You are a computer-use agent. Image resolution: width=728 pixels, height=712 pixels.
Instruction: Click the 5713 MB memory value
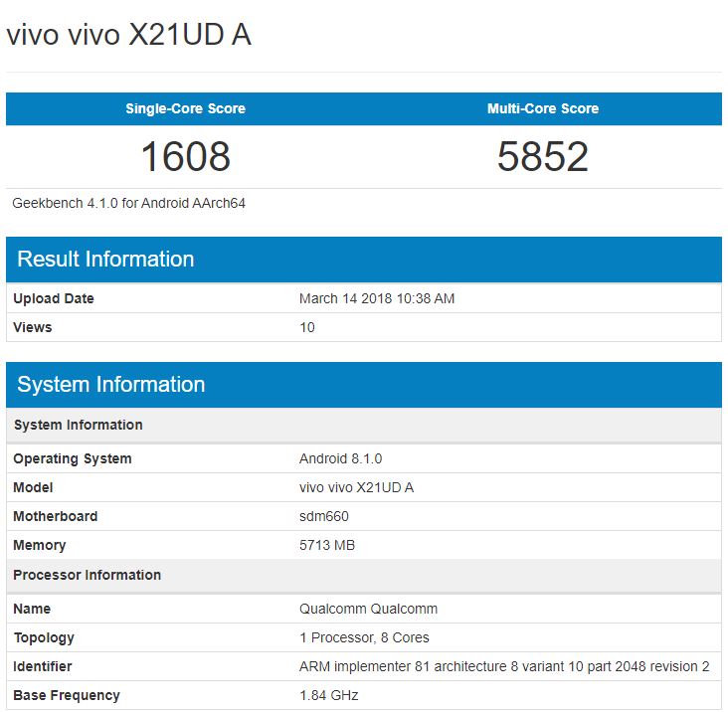click(327, 545)
